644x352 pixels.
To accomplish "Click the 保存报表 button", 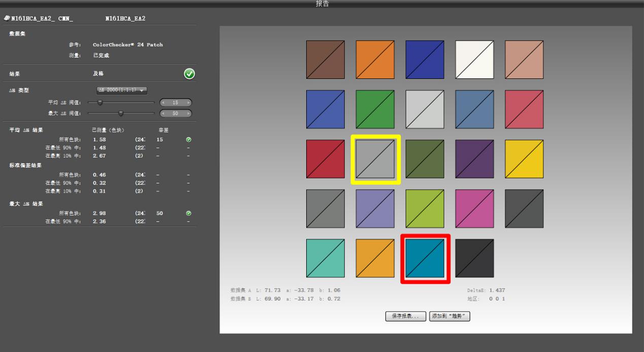I will [x=405, y=316].
